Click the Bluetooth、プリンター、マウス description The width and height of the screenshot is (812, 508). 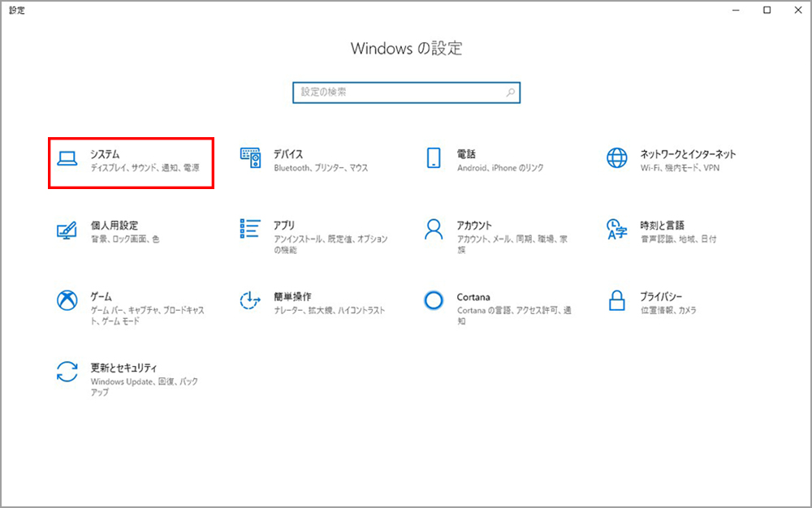(321, 168)
